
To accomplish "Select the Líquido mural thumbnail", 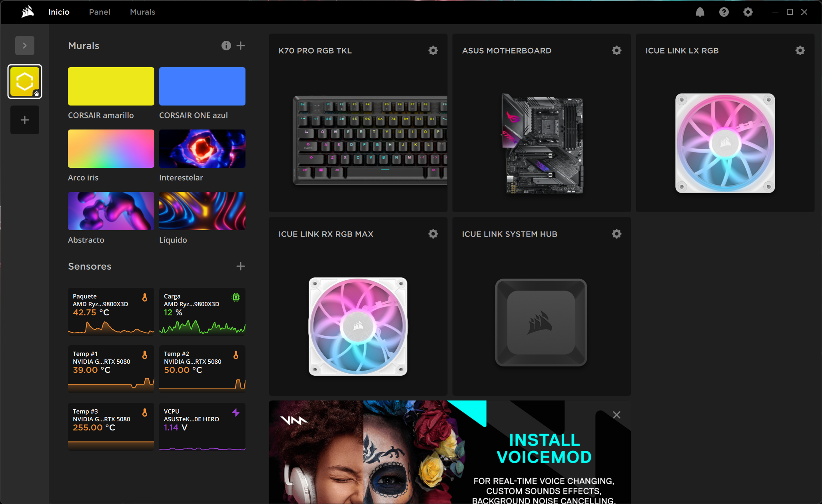I will [x=202, y=211].
